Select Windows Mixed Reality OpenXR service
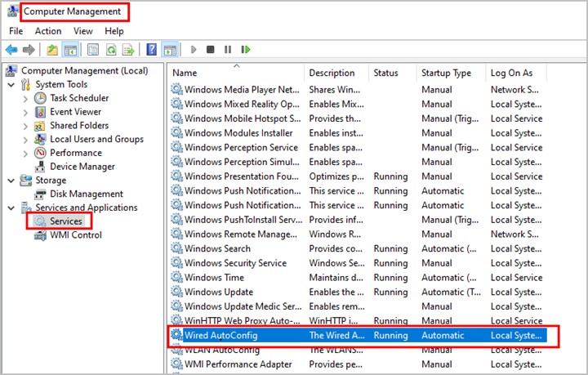The width and height of the screenshot is (588, 375). [359, 104]
